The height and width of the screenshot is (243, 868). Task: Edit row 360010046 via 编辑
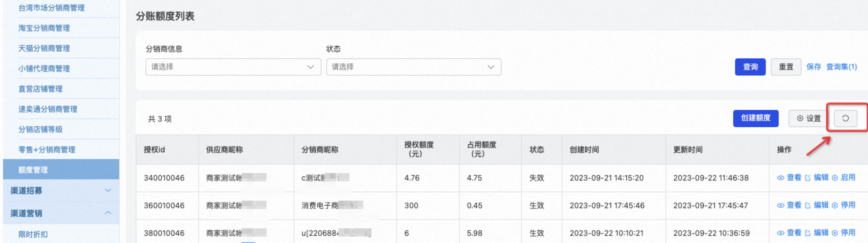[x=817, y=205]
